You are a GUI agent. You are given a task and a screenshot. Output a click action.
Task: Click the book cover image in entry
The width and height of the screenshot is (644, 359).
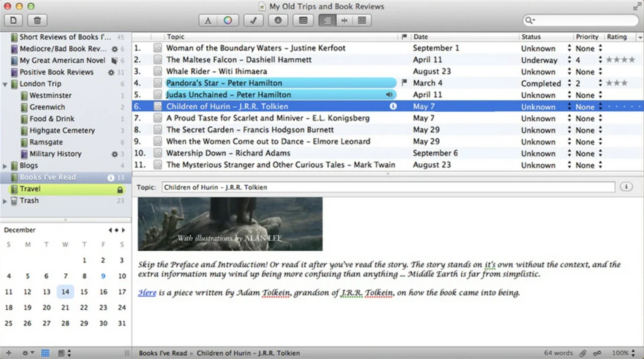point(230,224)
